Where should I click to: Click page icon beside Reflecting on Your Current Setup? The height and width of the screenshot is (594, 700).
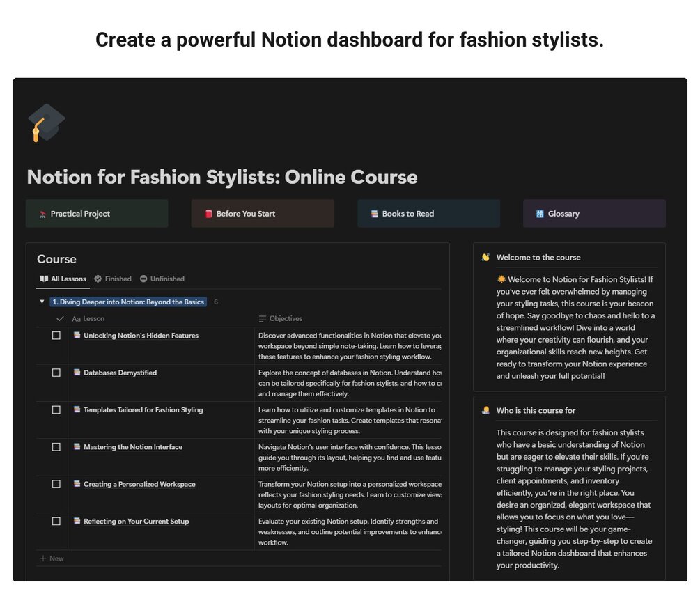tap(77, 521)
